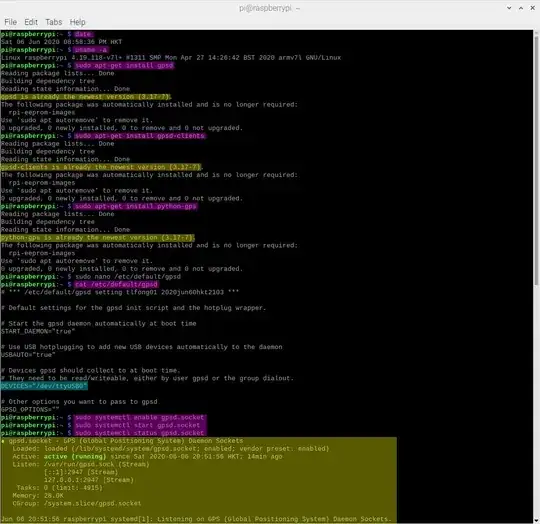Click 'gpsd is already the newest version' line
Screen dimensions: 540x524
pos(86,97)
